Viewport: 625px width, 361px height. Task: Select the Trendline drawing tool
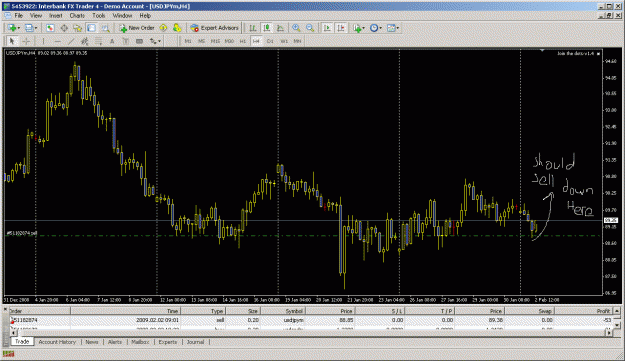[x=71, y=41]
